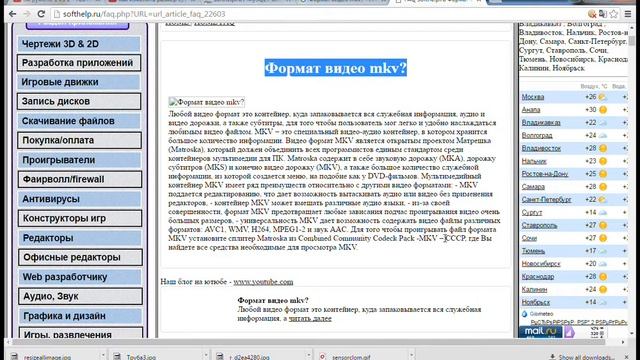This screenshot has height=360, width=640.
Task: Go back using the browser back arrow
Action: [x=13, y=14]
